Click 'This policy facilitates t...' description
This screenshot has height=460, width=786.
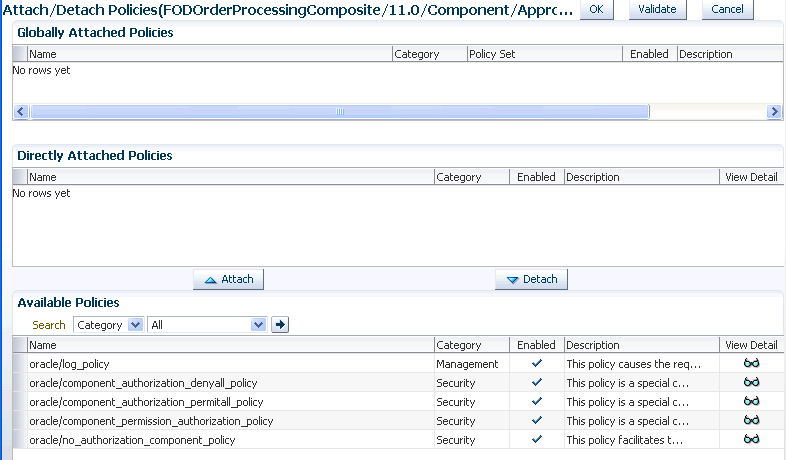(625, 440)
